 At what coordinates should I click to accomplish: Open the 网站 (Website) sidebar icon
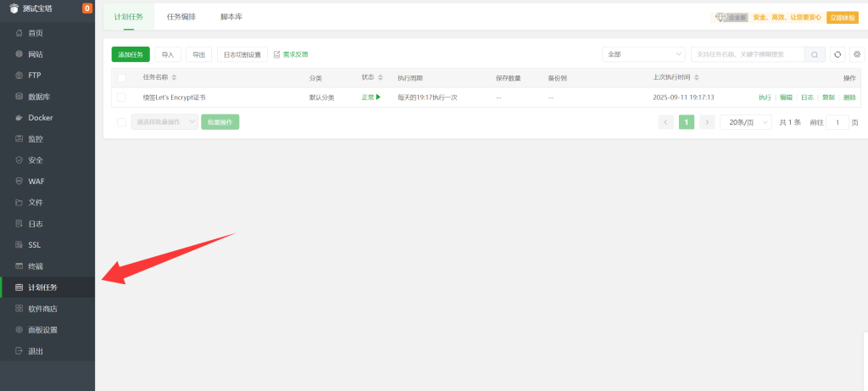tap(19, 54)
